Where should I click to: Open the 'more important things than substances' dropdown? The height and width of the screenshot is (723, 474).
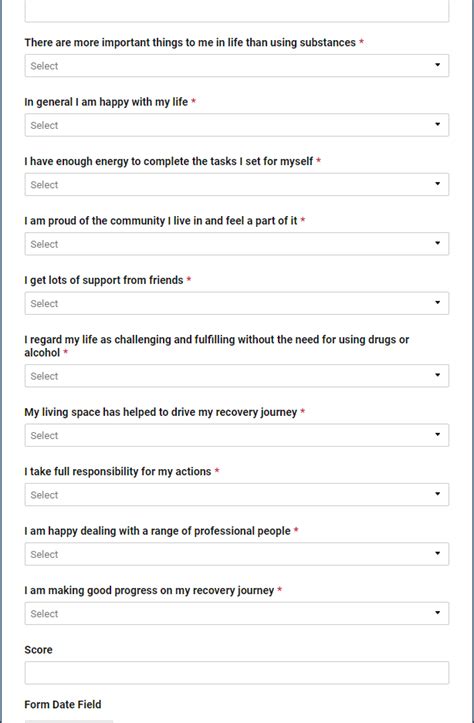[237, 65]
